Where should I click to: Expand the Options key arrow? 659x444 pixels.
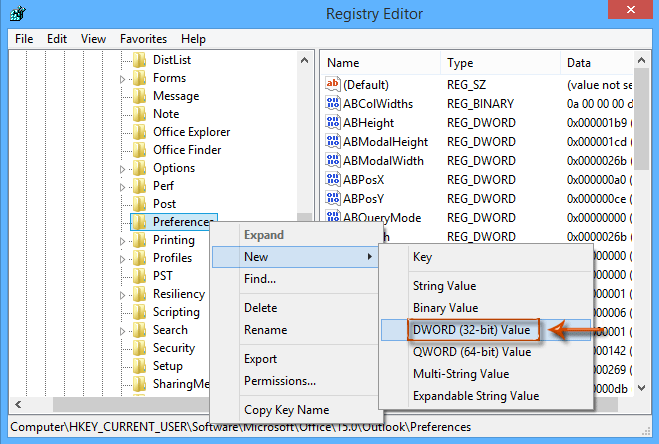pos(123,168)
